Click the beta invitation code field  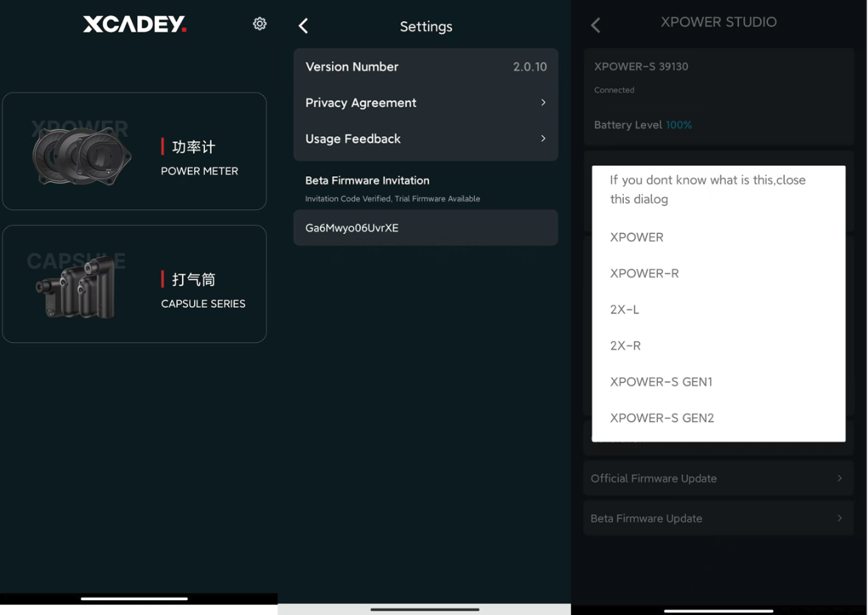[426, 228]
